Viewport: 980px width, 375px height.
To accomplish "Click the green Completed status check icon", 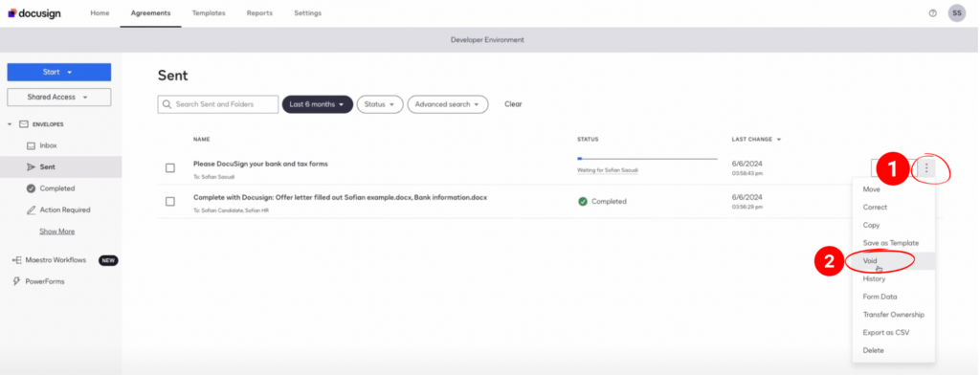I will coord(583,201).
